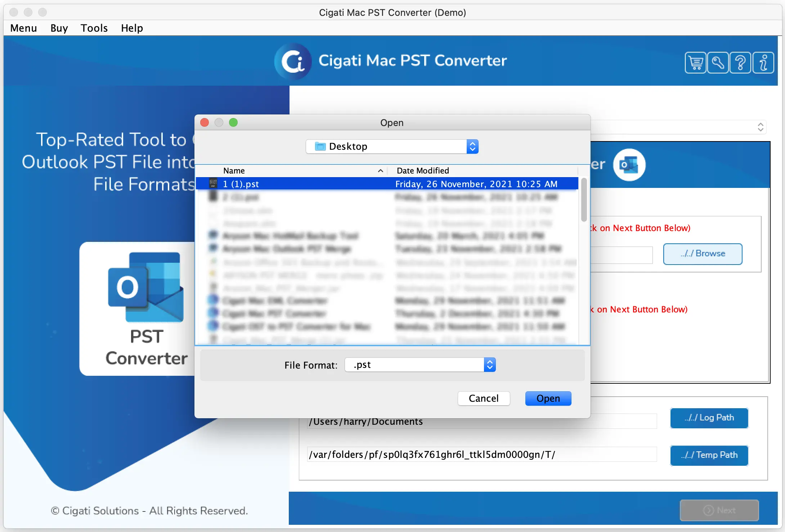
Task: Click the Log Path button
Action: (709, 418)
